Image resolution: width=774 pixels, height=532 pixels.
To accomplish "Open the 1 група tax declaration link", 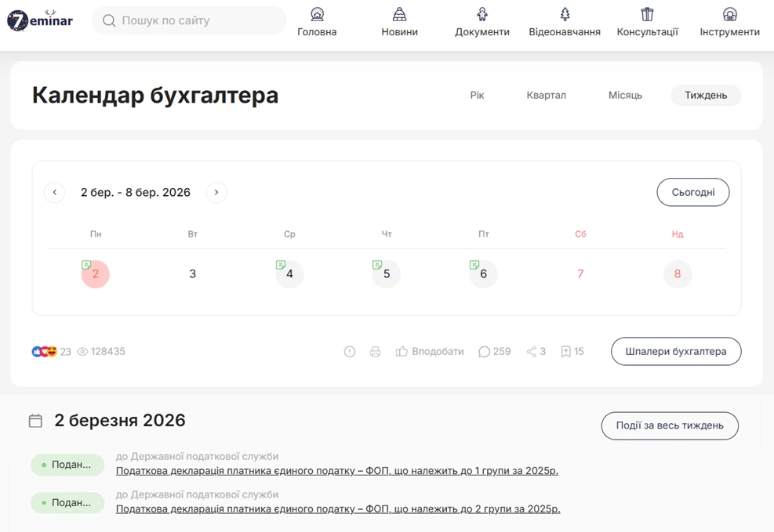I will pyautogui.click(x=337, y=470).
